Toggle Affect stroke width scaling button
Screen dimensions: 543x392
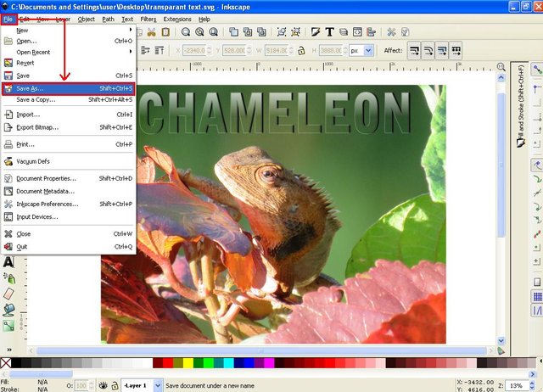coord(414,51)
